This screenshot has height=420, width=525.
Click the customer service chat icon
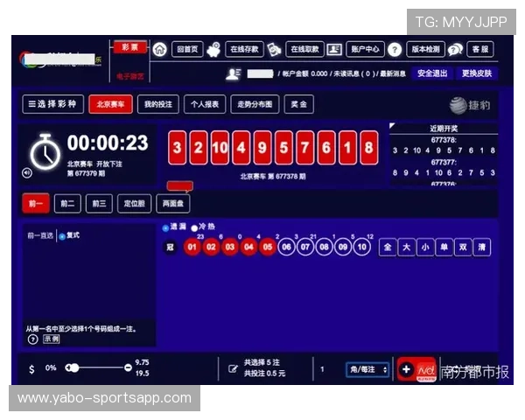[x=455, y=50]
